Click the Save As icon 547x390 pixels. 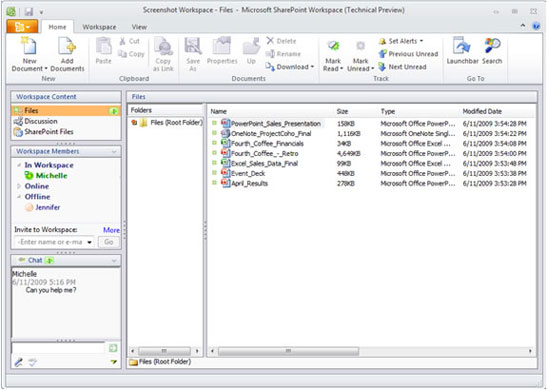[x=193, y=46]
